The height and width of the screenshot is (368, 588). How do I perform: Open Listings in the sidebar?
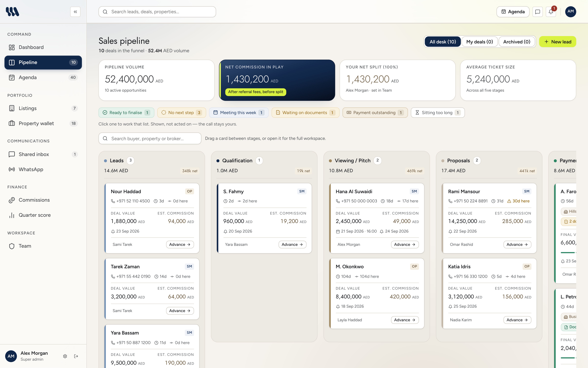click(43, 108)
